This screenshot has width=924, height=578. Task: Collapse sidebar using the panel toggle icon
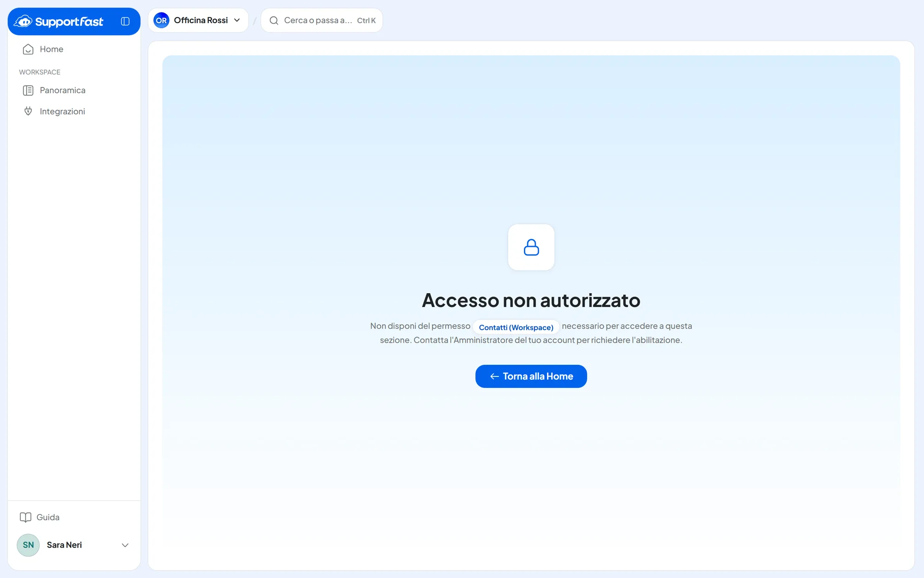pyautogui.click(x=125, y=21)
